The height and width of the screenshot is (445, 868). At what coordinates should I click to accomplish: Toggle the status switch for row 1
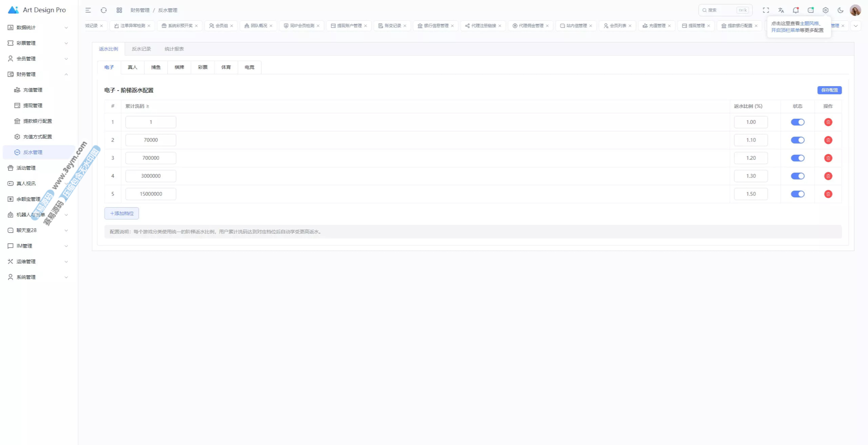(797, 122)
